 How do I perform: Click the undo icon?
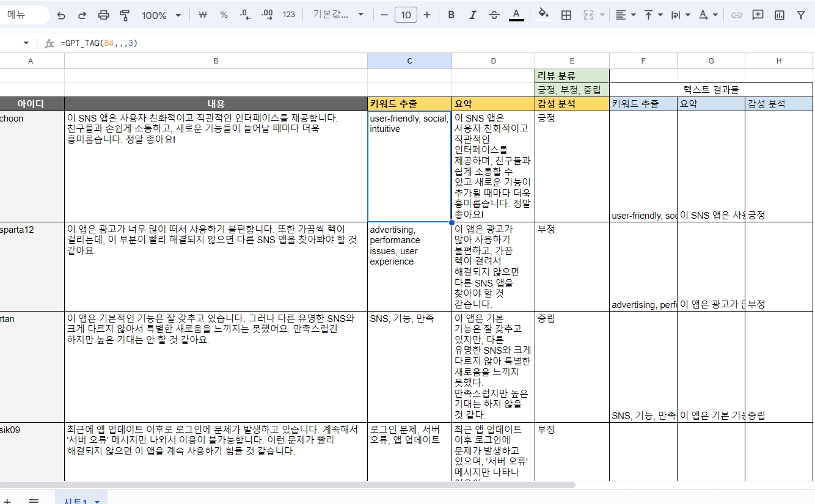point(61,15)
